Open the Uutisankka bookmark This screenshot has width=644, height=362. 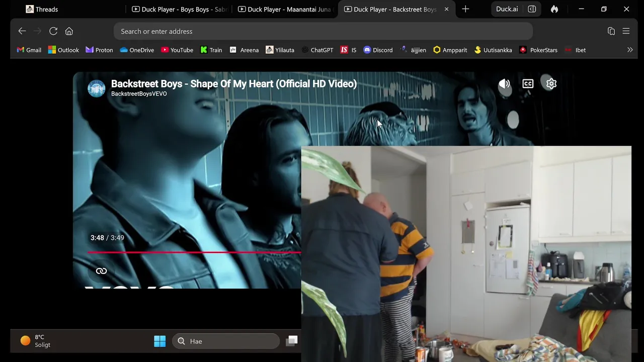coord(493,50)
